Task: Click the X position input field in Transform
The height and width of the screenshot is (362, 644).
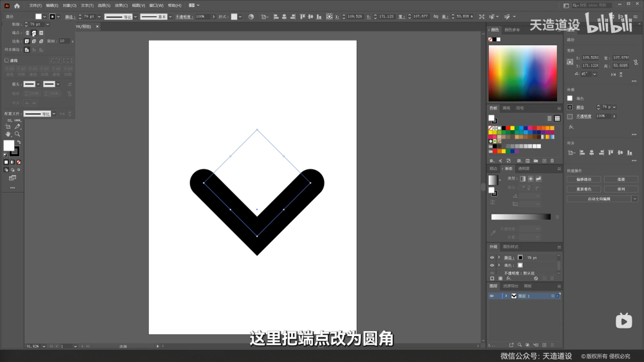Action: click(590, 57)
